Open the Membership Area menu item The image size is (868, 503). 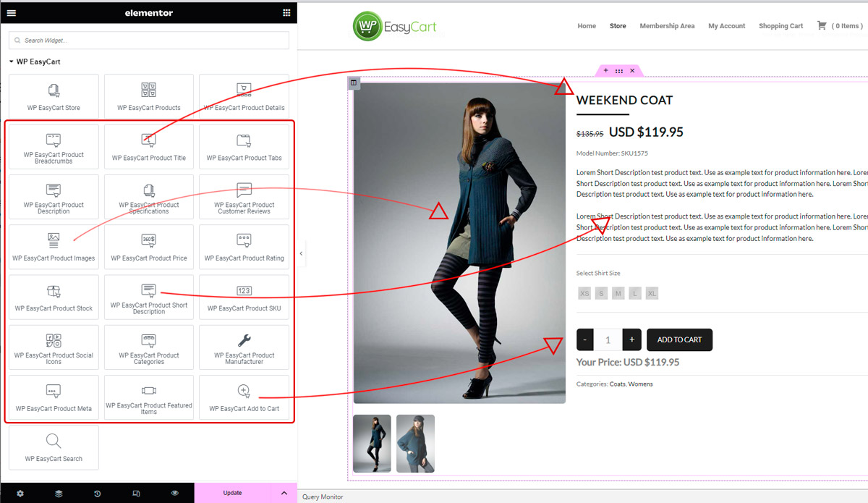666,26
